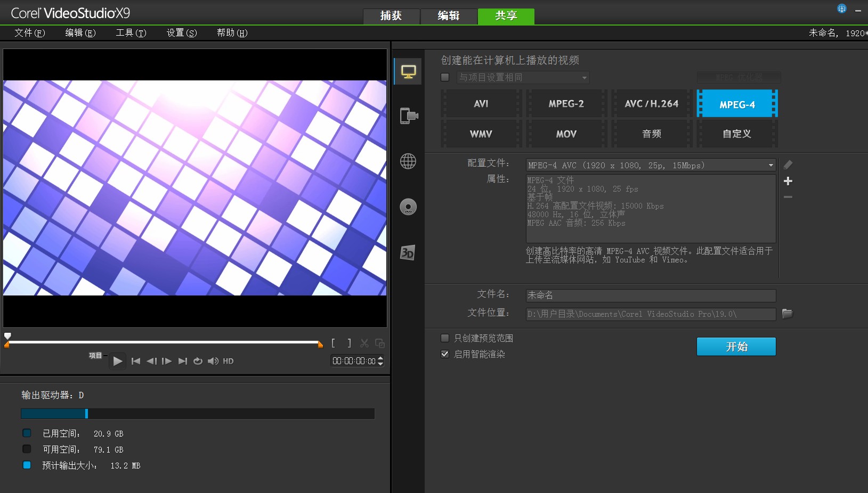Open the Help (H) menu
Viewport: 868px width, 493px height.
tap(232, 33)
